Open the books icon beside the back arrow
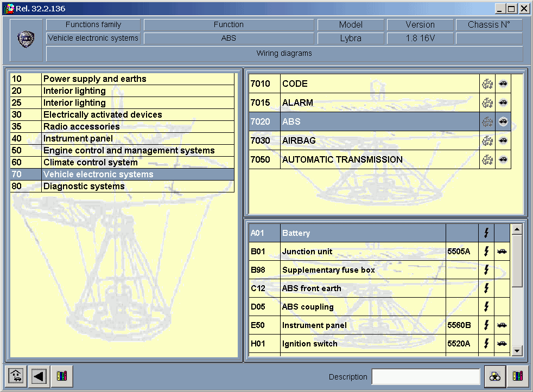The image size is (533, 392). pos(62,376)
